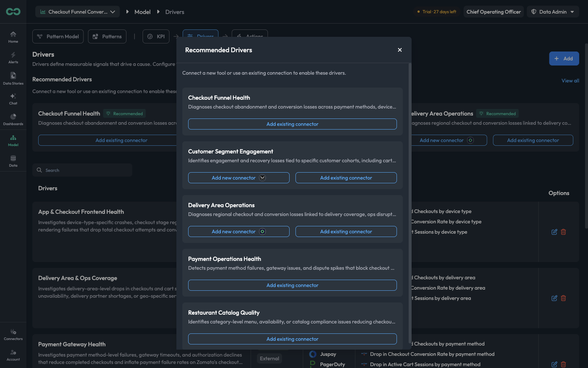Select the Actions step tab
This screenshot has width=588, height=368.
click(250, 33)
